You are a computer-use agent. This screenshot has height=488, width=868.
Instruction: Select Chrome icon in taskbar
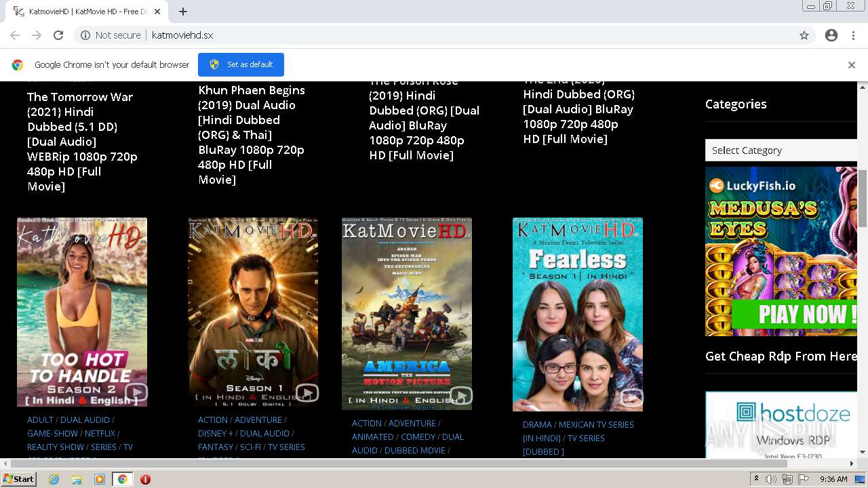point(122,479)
